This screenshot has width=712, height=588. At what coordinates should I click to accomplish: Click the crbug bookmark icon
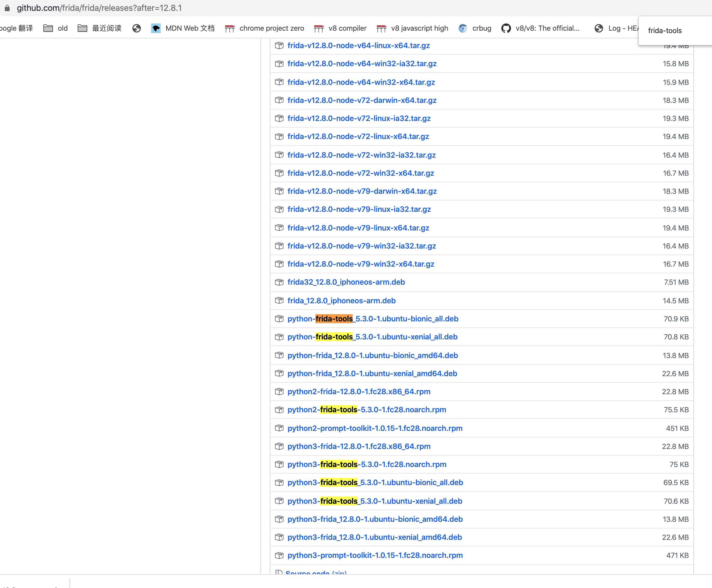[x=463, y=28]
